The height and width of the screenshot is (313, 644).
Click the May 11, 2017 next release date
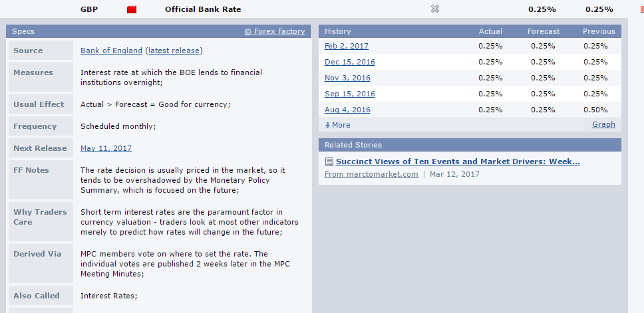[106, 148]
